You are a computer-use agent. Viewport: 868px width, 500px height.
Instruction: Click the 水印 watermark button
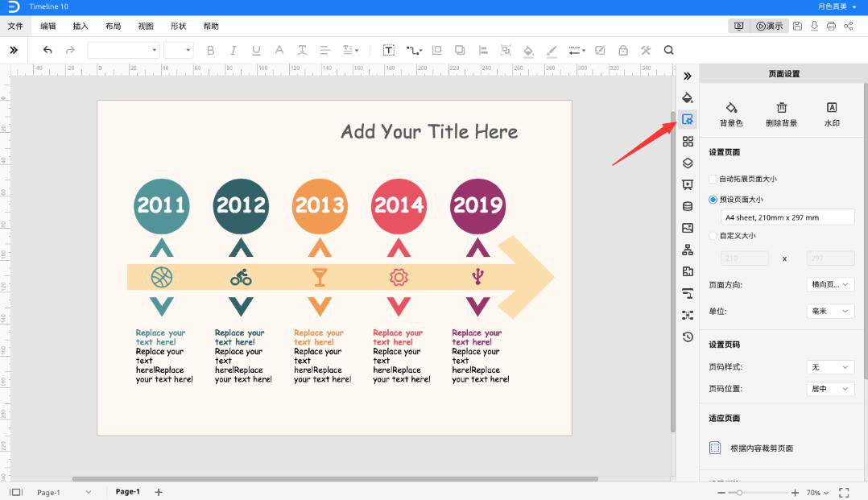[x=832, y=114]
